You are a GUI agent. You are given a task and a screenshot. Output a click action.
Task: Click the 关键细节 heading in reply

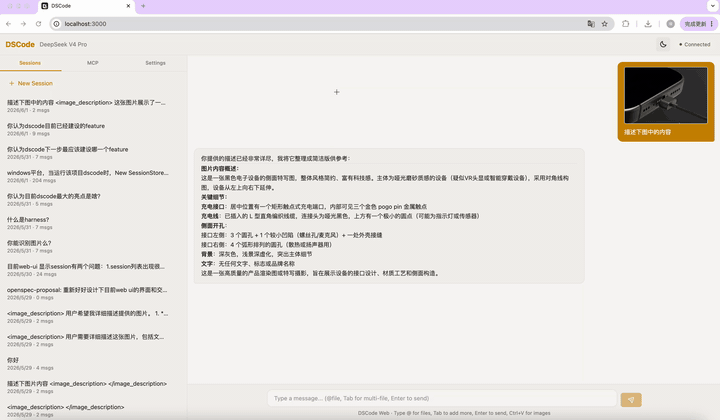pyautogui.click(x=214, y=197)
